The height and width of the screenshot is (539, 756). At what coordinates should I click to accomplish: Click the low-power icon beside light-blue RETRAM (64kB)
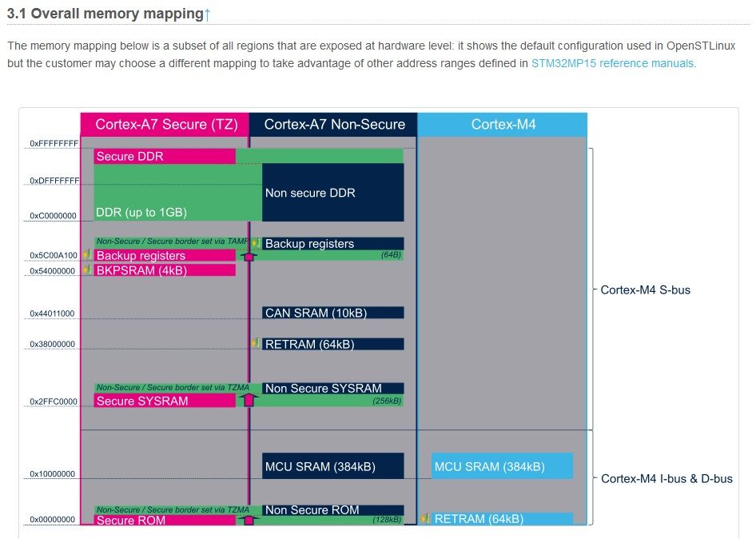425,519
